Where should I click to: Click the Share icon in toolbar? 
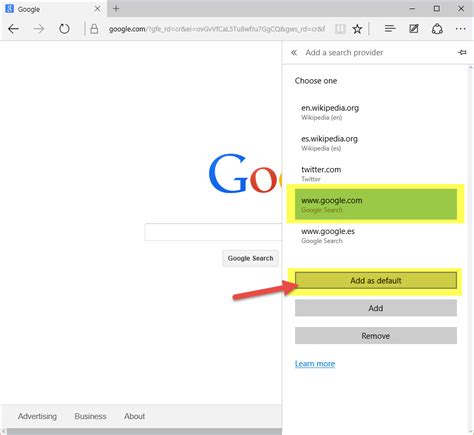coord(437,29)
